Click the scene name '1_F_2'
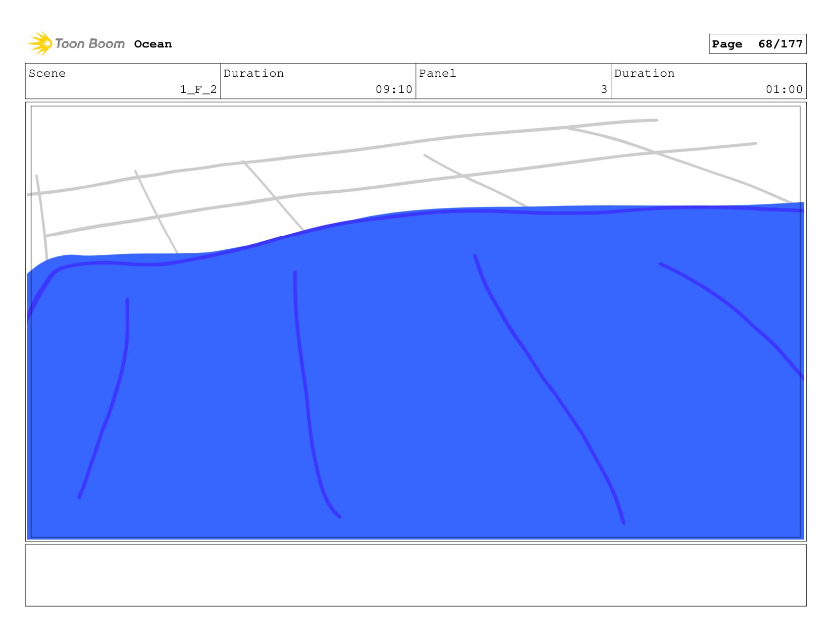 click(198, 89)
